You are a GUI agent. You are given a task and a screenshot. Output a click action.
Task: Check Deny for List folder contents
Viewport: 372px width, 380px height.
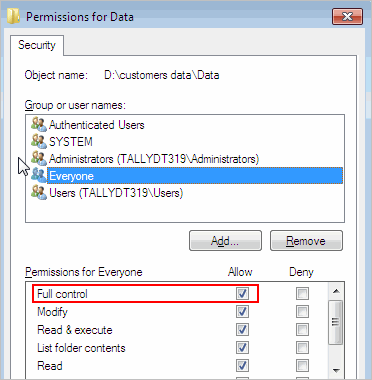coord(302,348)
